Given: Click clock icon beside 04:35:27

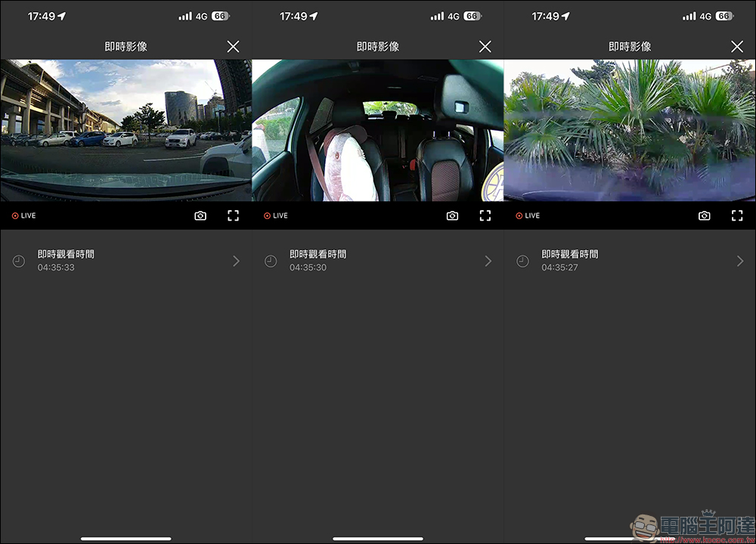Looking at the screenshot, I should (x=522, y=261).
